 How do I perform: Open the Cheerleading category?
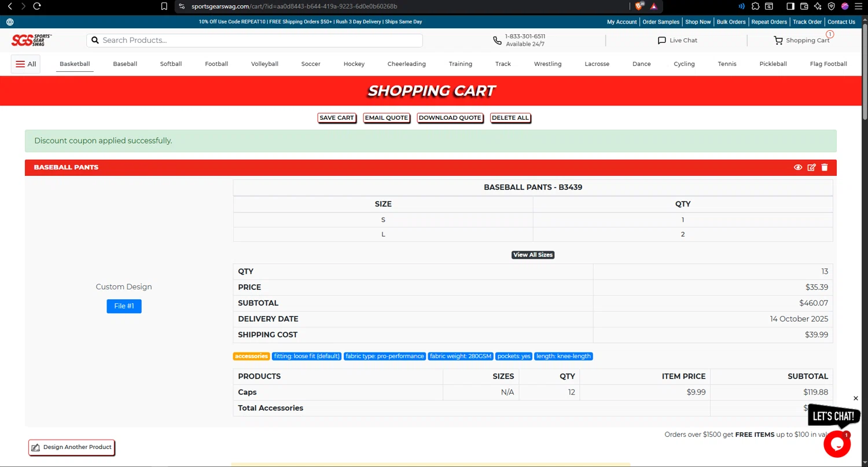click(x=407, y=64)
